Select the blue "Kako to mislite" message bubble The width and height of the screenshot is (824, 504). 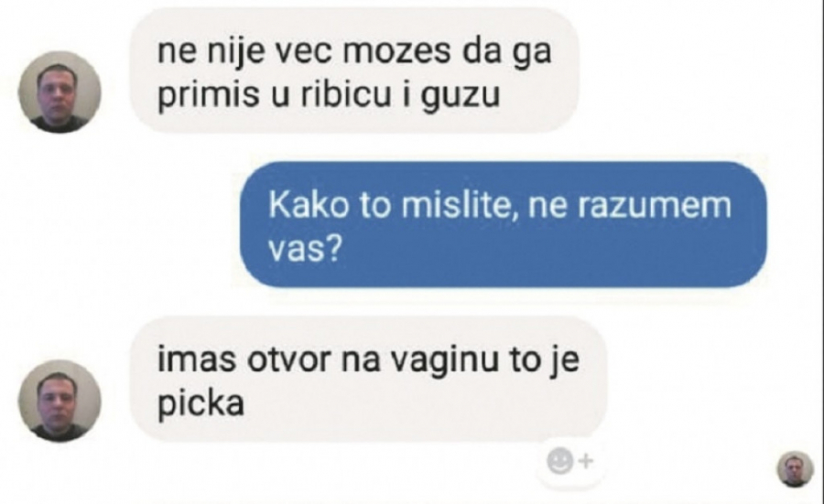coord(503,224)
